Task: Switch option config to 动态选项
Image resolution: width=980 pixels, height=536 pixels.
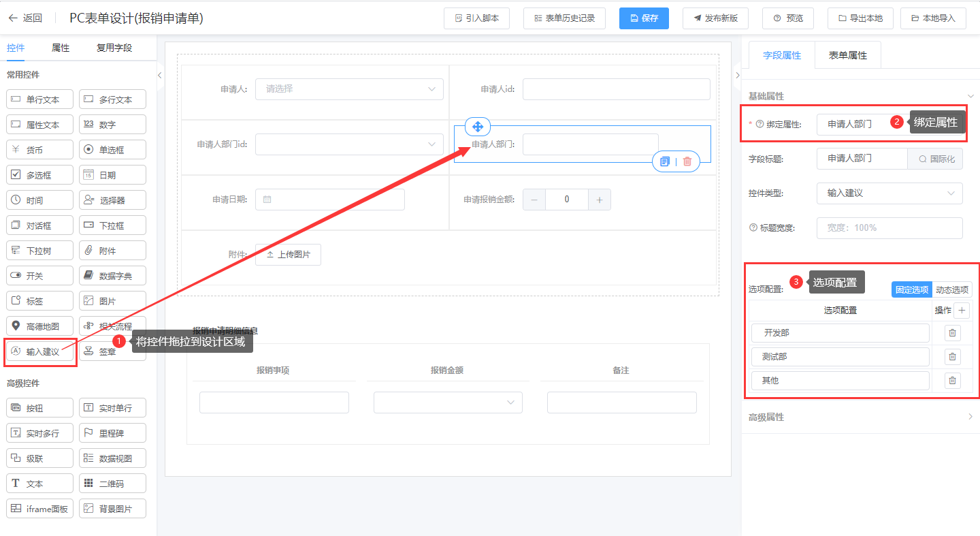Action: pyautogui.click(x=952, y=289)
